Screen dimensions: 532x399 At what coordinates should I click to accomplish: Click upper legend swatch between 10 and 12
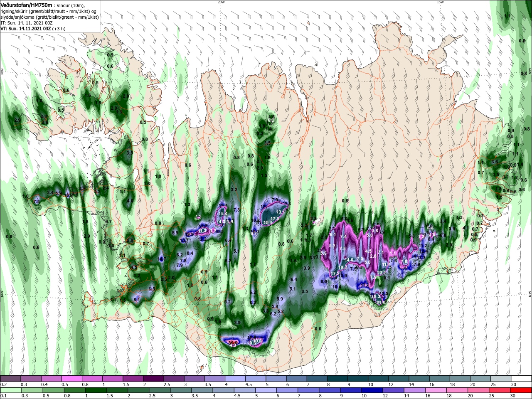[378, 379]
